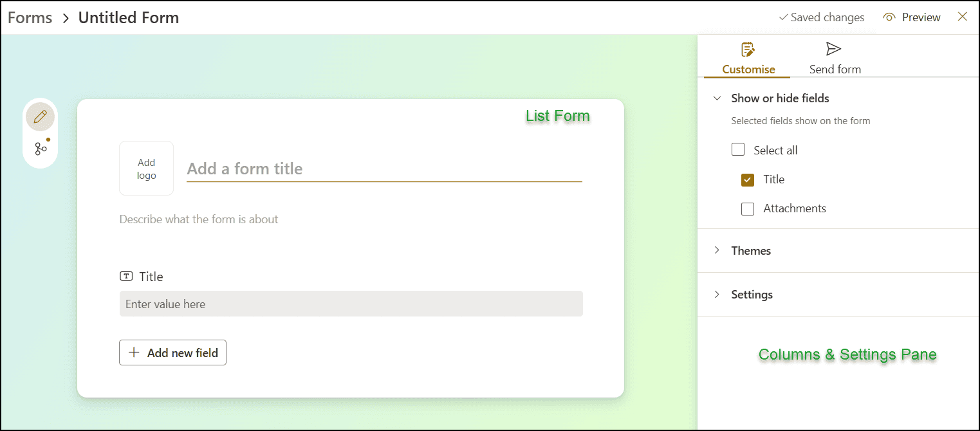This screenshot has height=431, width=980.
Task: Open the Forms breadcrumb link
Action: coord(30,17)
